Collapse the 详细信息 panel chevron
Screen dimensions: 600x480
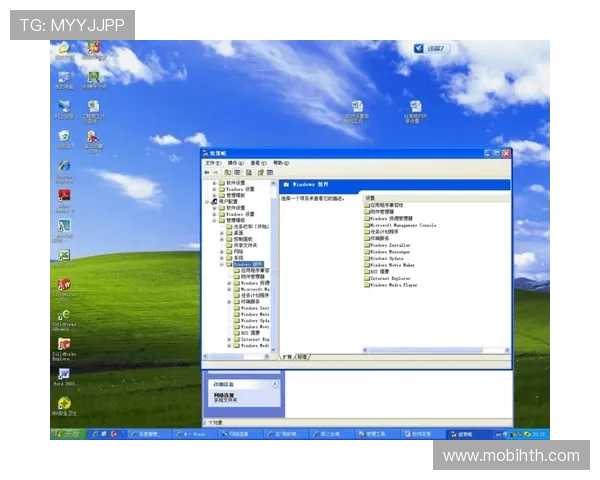[x=277, y=384]
